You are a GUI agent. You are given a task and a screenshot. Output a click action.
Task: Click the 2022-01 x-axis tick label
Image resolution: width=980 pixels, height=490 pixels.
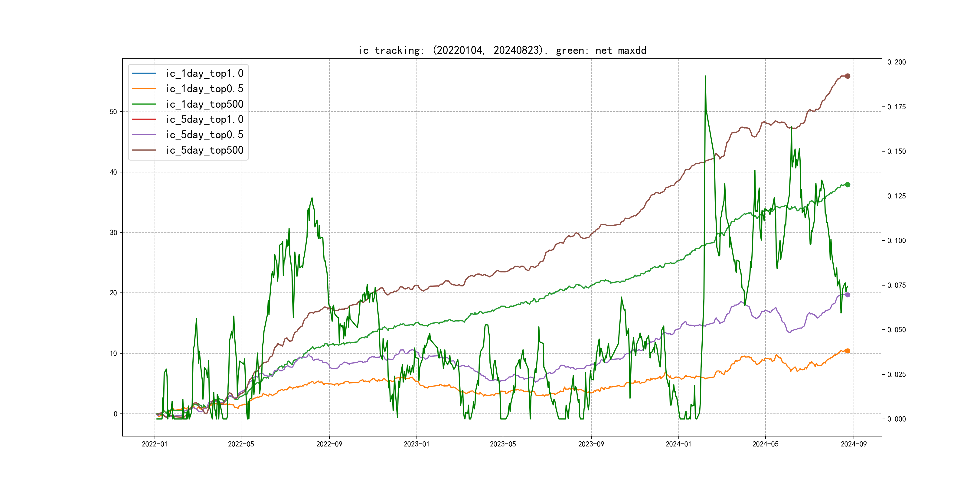(x=155, y=444)
